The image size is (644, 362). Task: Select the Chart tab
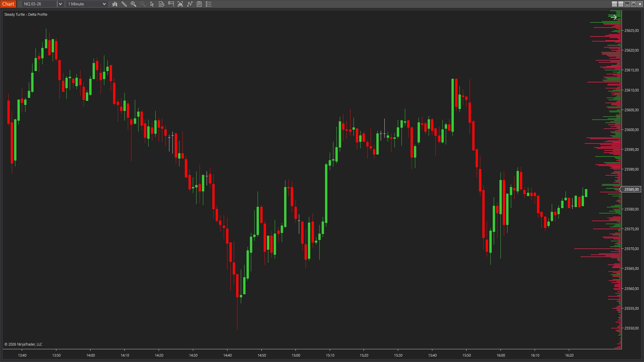[x=8, y=4]
